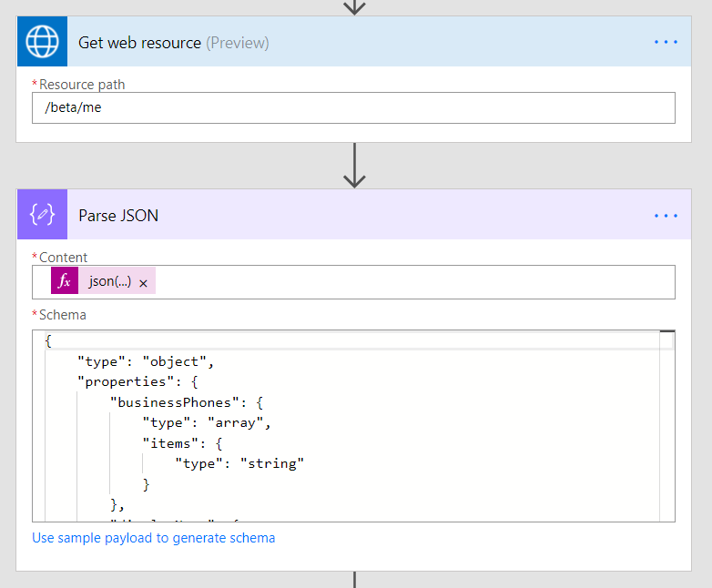This screenshot has height=588, width=712.
Task: Click the globe icon on Get web resource
Action: pyautogui.click(x=42, y=42)
